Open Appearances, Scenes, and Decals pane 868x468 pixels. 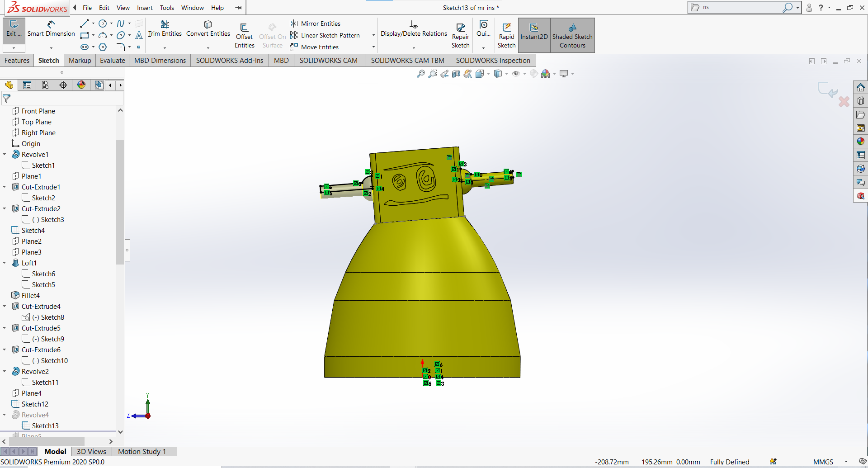[861, 142]
